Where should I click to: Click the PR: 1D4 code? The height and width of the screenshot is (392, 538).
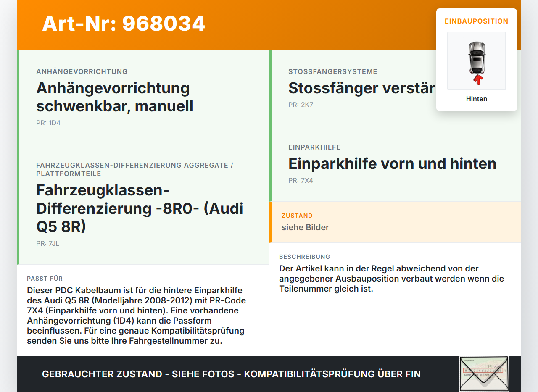tap(48, 123)
